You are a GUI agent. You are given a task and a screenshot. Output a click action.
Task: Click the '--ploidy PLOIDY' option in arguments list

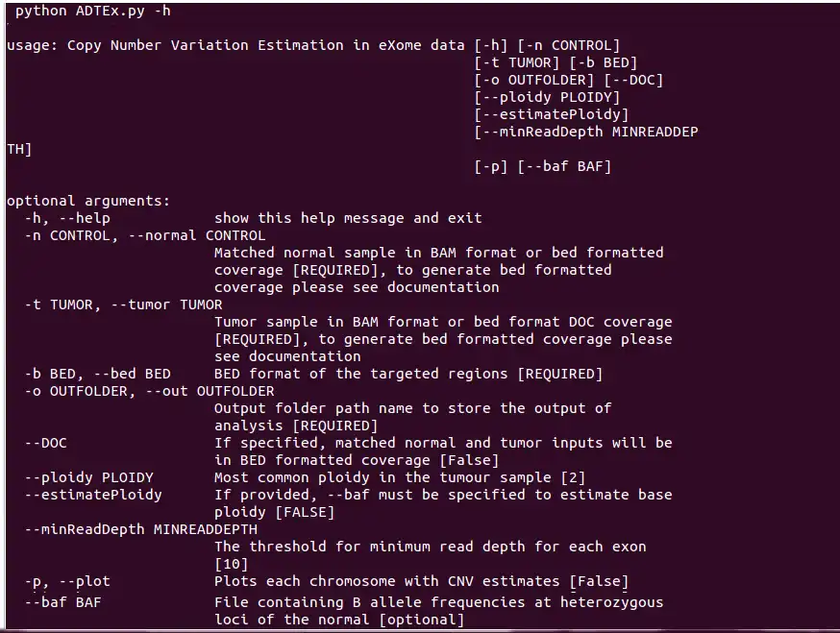coord(88,477)
